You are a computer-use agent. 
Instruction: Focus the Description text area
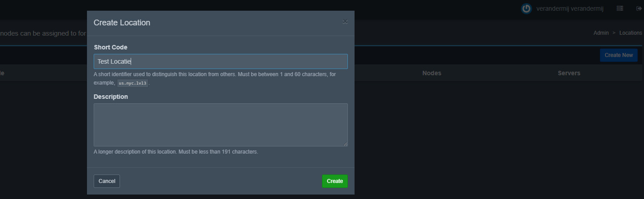point(220,125)
